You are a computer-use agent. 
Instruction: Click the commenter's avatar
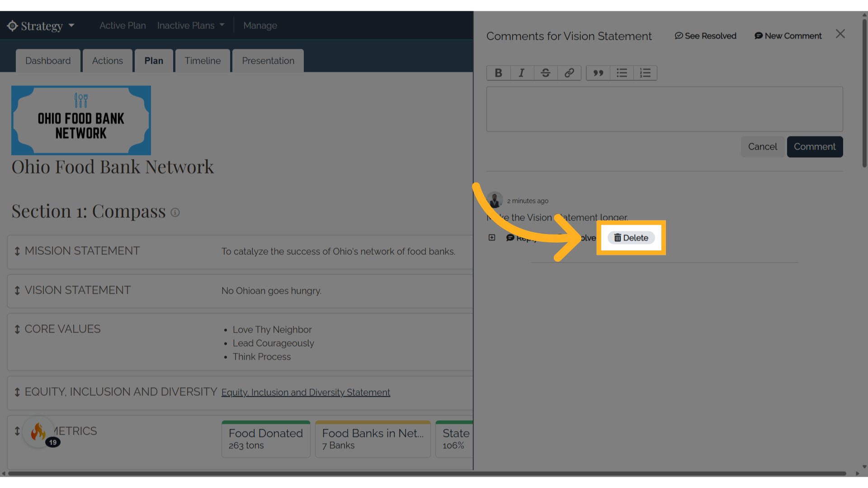coord(495,200)
